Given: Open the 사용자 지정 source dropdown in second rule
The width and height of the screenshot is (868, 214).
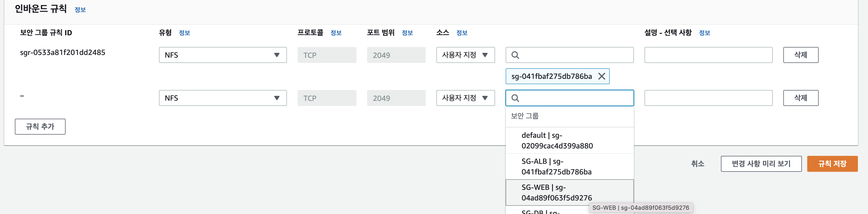Looking at the screenshot, I should 465,98.
